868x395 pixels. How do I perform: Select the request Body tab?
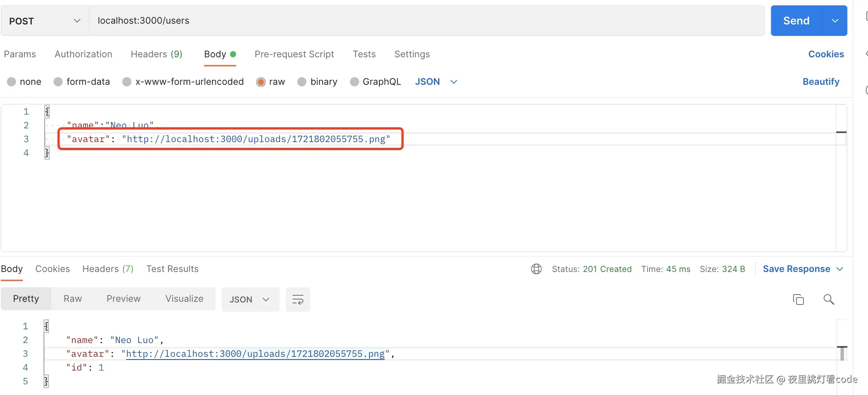220,54
